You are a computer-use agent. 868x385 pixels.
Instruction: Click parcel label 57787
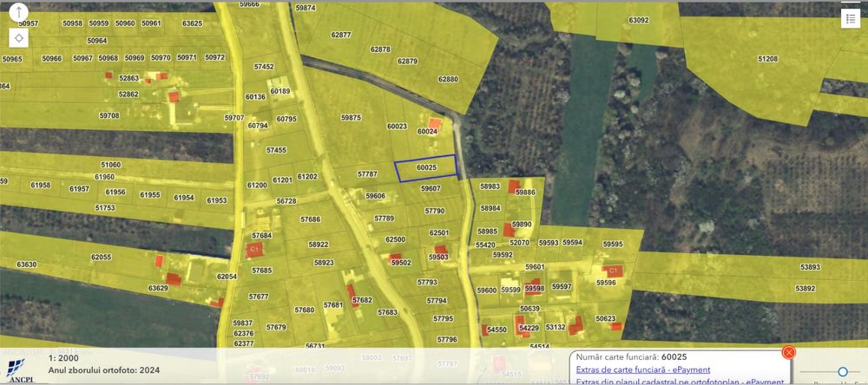point(367,173)
